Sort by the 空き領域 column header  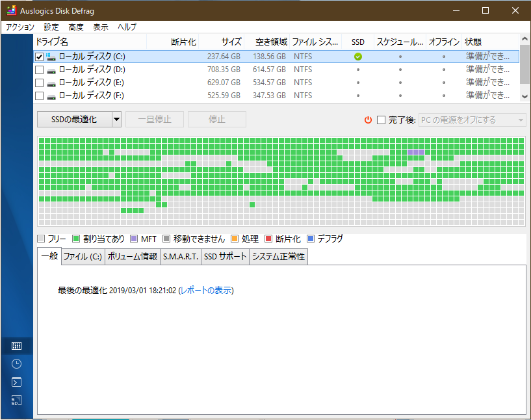click(x=267, y=42)
